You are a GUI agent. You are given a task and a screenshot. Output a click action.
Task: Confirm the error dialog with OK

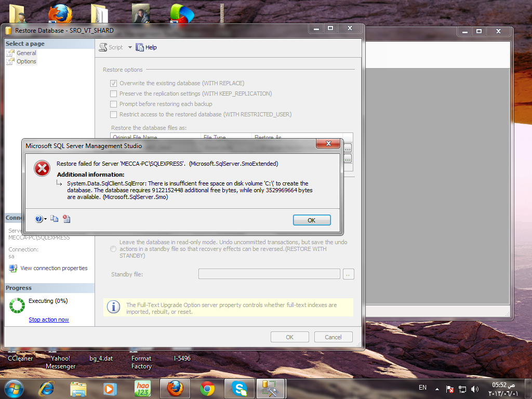click(x=312, y=220)
